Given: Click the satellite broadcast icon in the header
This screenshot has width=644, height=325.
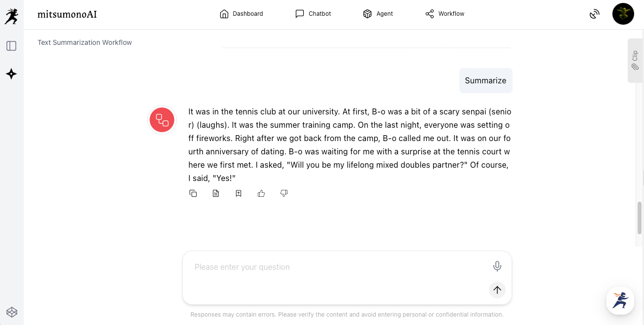Looking at the screenshot, I should click(595, 14).
